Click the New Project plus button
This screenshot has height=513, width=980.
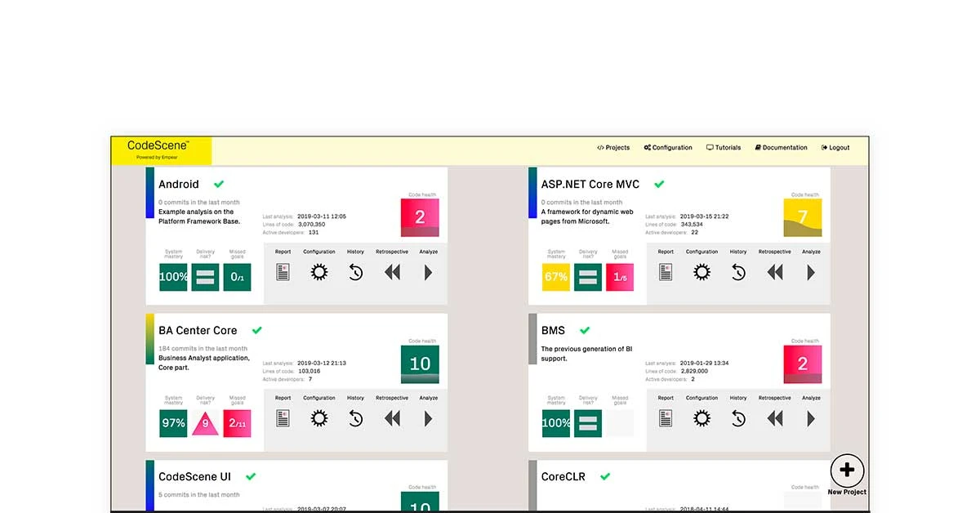click(x=847, y=471)
